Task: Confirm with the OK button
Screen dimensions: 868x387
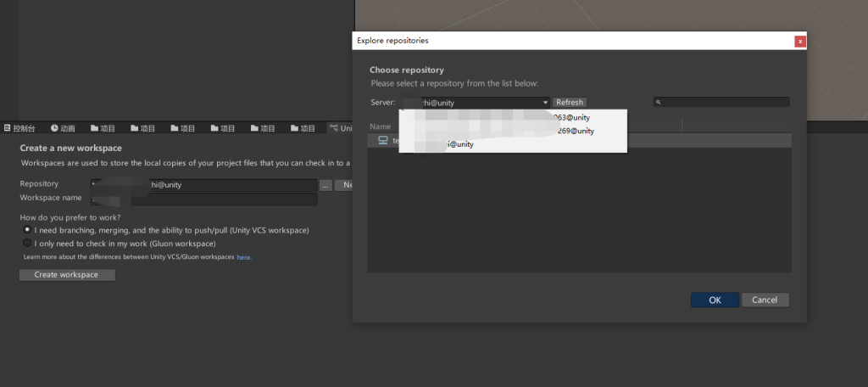Action: pyautogui.click(x=715, y=300)
